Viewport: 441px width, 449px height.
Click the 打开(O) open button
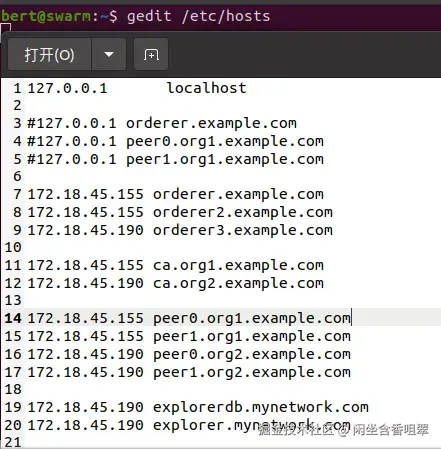click(49, 54)
